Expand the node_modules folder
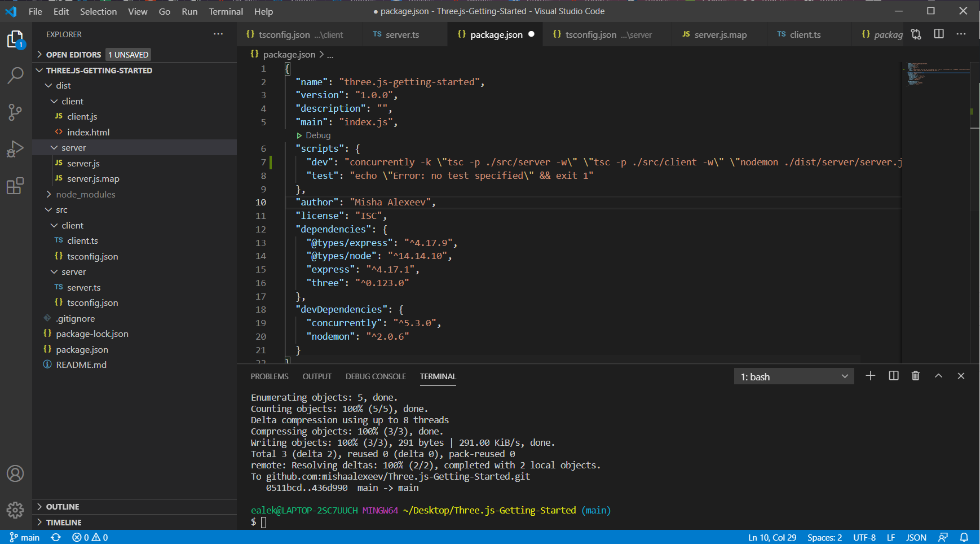Screen dimensions: 980x544 [85, 194]
